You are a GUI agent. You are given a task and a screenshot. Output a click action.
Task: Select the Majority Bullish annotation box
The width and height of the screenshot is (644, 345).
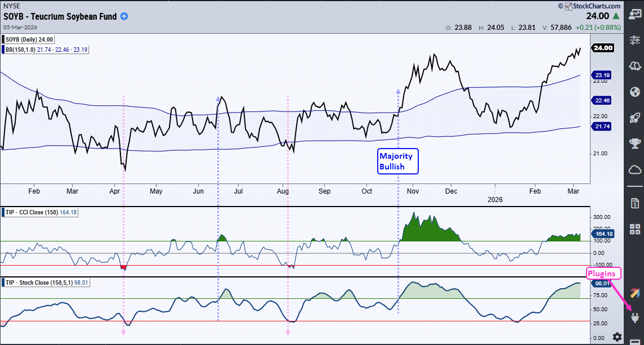pos(398,161)
